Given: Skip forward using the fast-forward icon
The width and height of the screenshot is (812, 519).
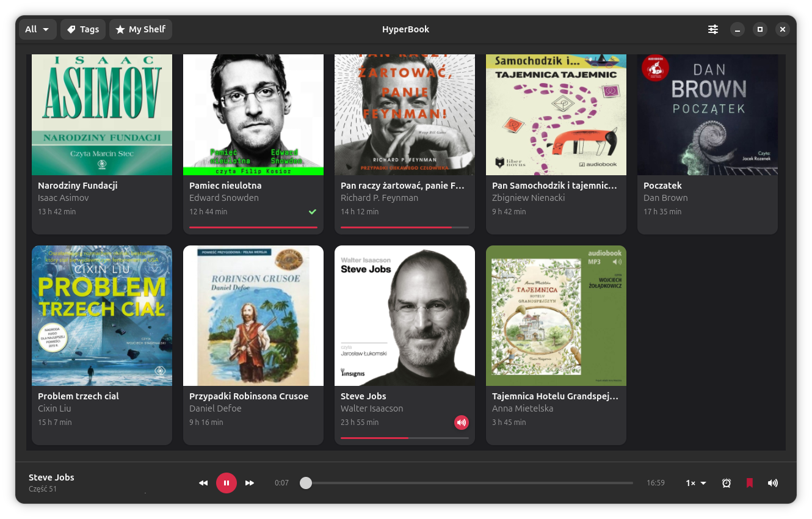Looking at the screenshot, I should 250,483.
